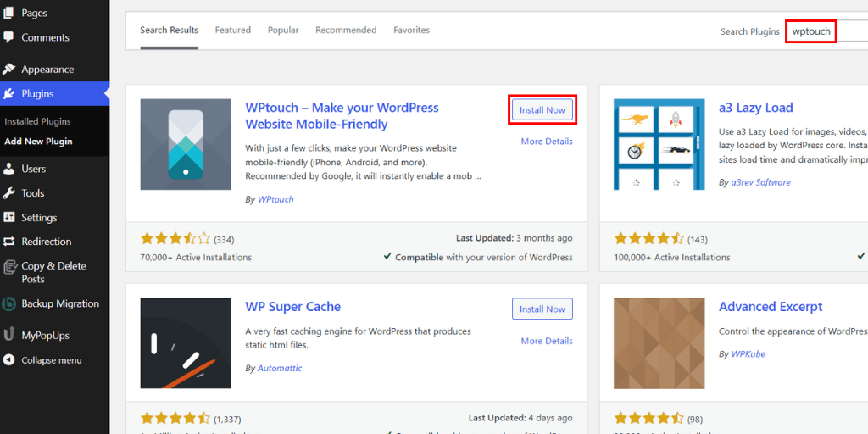Click the Redirection arrows icon
The width and height of the screenshot is (868, 434).
tap(8, 242)
